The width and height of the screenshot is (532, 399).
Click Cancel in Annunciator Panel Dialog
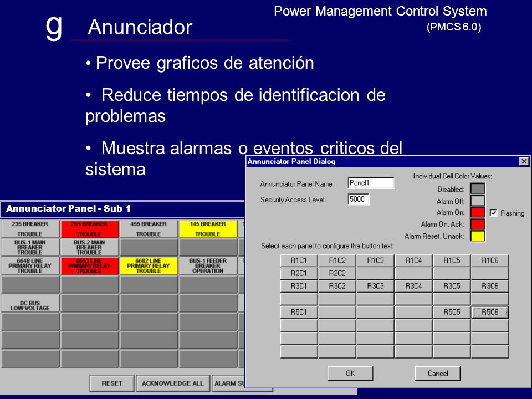[x=438, y=373]
